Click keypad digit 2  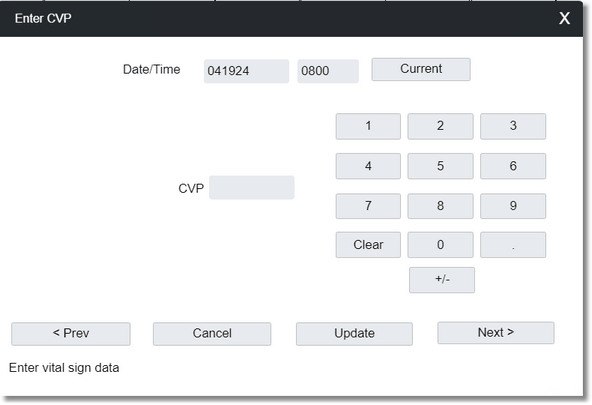(440, 126)
